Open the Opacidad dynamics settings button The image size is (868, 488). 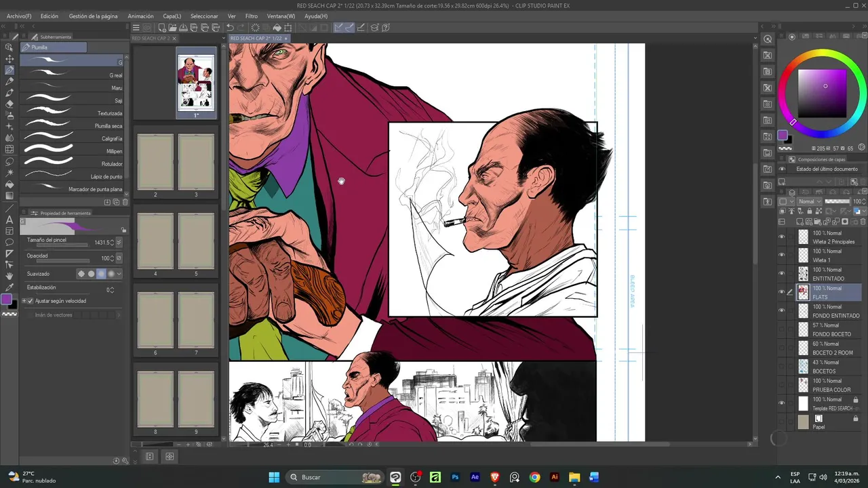coord(119,258)
